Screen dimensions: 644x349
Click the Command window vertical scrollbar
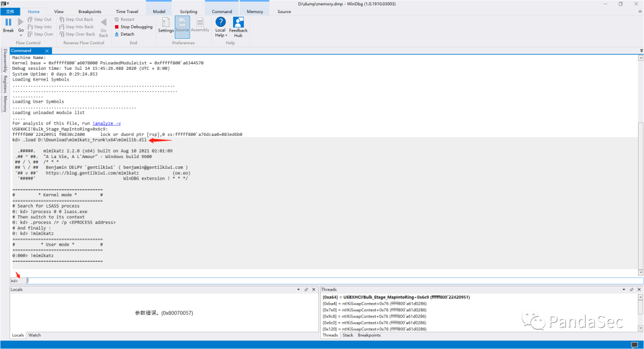click(640, 195)
